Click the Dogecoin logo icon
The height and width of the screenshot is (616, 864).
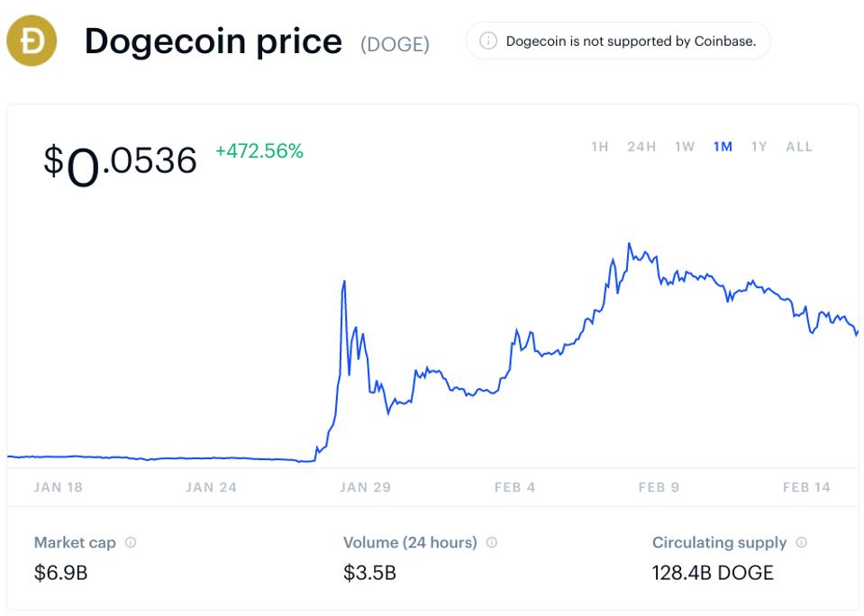[31, 41]
